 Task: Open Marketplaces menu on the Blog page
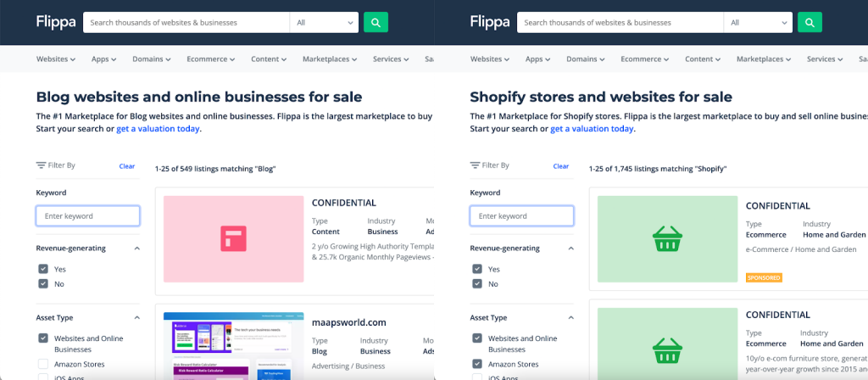pos(330,59)
